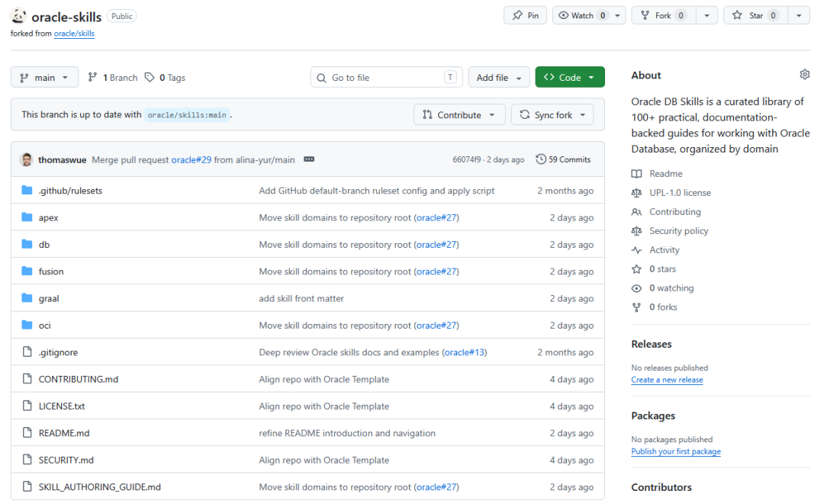The height and width of the screenshot is (504, 824).
Task: Open the Security policy link
Action: pyautogui.click(x=679, y=231)
